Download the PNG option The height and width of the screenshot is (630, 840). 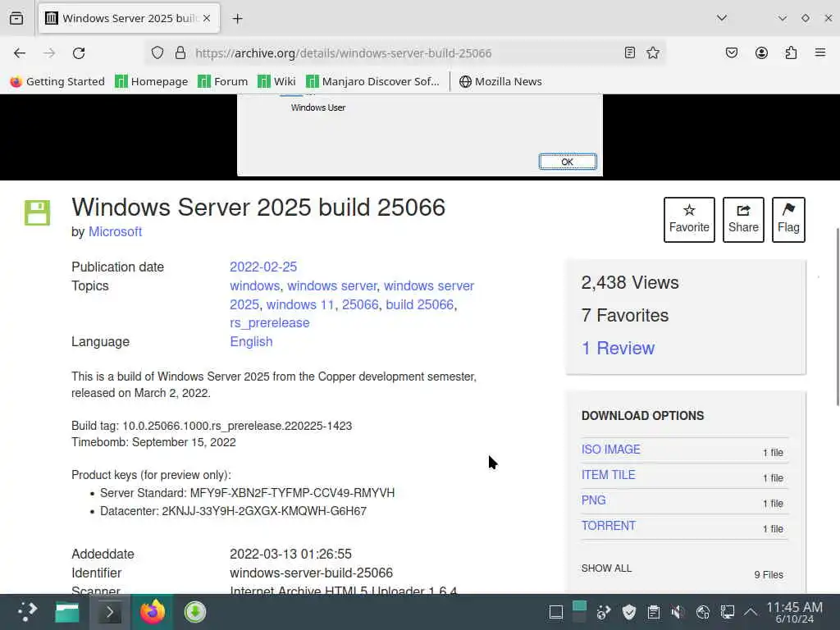tap(594, 500)
